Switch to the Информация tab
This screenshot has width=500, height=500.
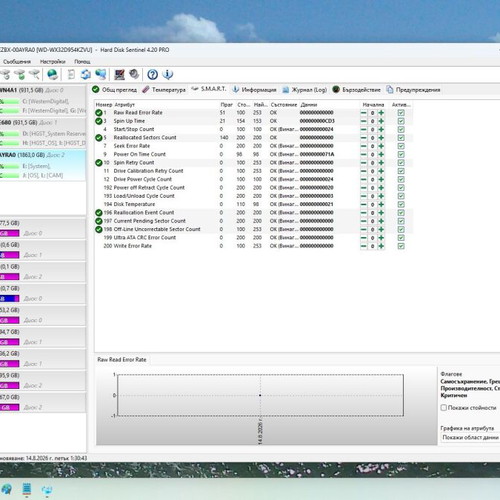pos(254,90)
